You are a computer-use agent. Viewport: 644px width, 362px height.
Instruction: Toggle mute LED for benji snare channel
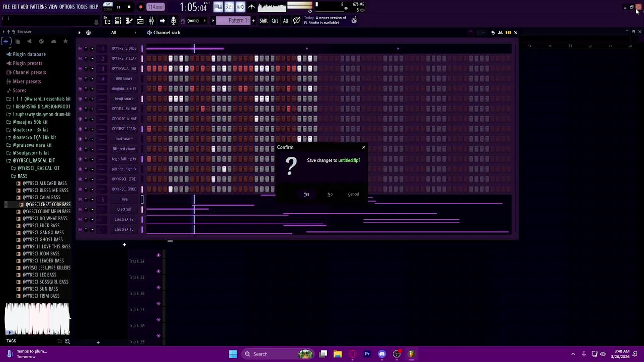click(79, 99)
